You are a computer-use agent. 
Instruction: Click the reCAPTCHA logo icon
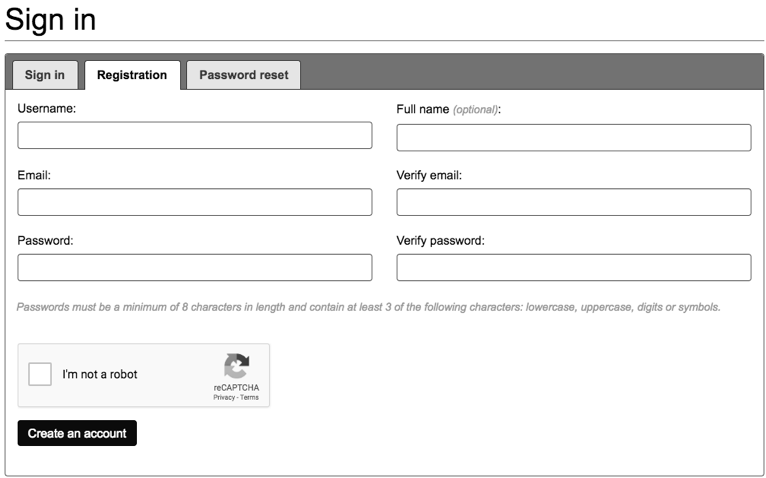coord(237,366)
